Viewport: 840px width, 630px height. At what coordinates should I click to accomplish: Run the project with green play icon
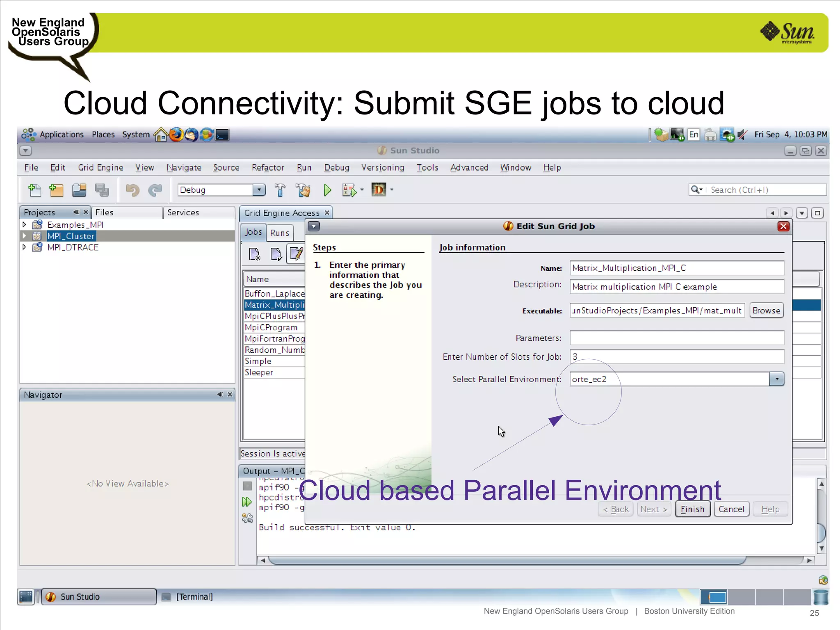click(x=327, y=190)
